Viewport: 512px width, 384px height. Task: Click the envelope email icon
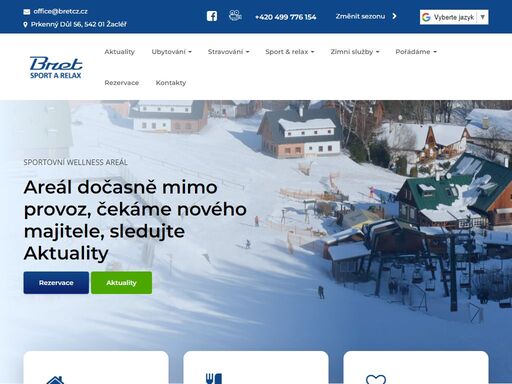click(27, 12)
